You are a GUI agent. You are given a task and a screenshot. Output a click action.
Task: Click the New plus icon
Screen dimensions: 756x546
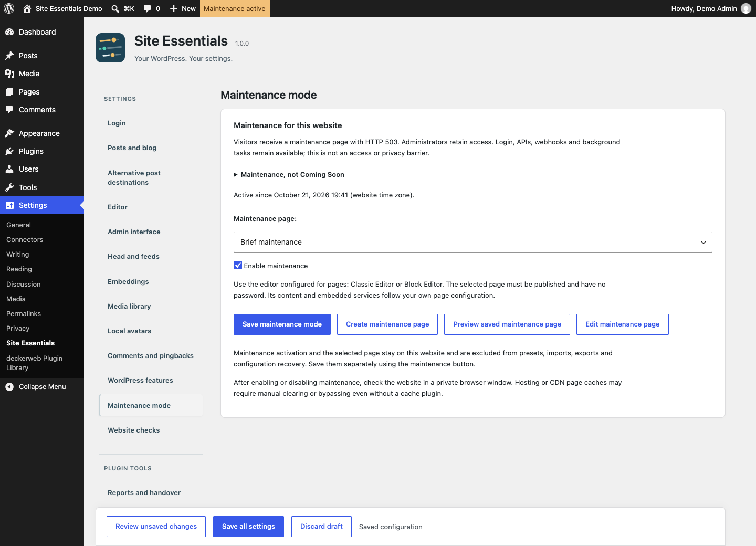click(x=174, y=8)
